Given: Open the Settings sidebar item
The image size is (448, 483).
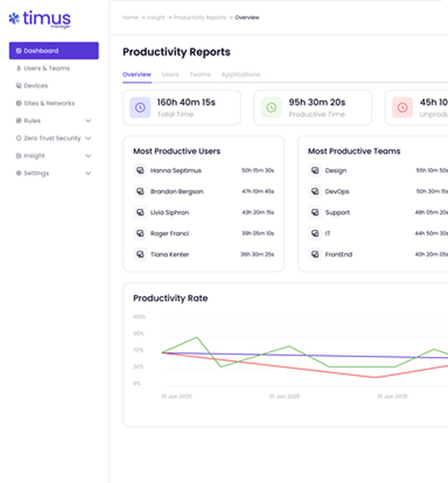Looking at the screenshot, I should point(36,173).
